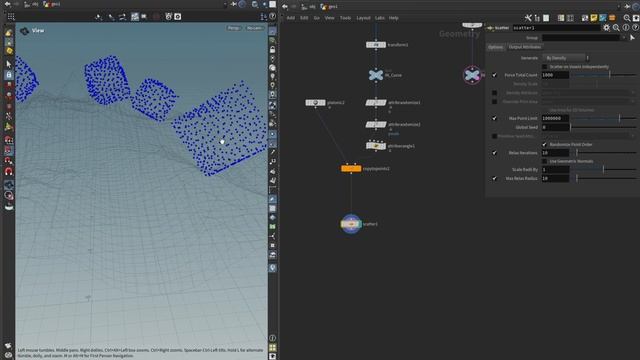640x360 pixels.
Task: Select the transform1 node
Action: [376, 45]
